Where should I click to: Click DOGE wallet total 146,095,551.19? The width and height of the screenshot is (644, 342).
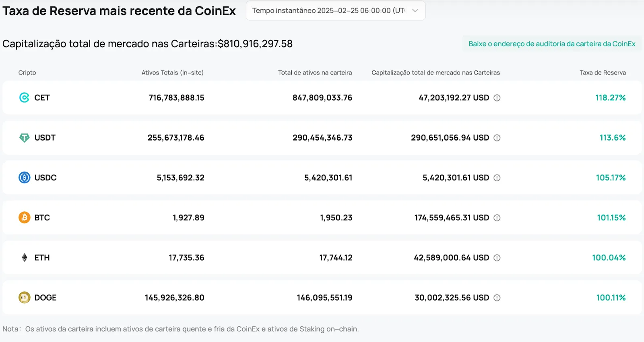click(x=324, y=298)
